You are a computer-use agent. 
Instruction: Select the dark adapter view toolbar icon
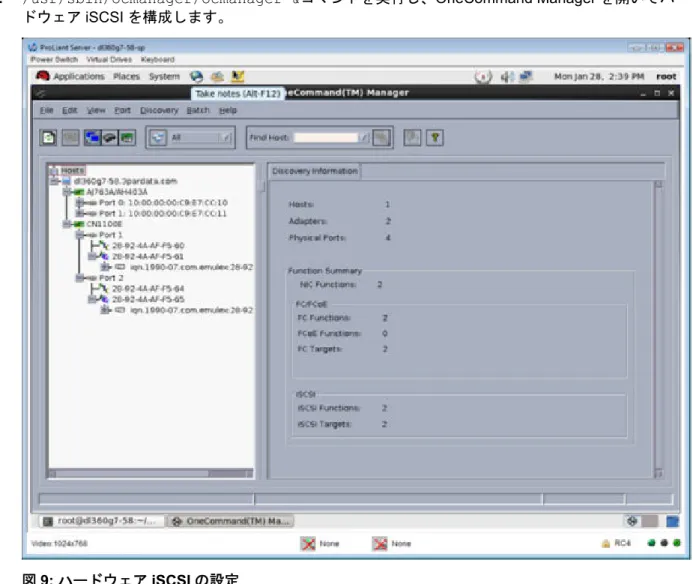110,138
